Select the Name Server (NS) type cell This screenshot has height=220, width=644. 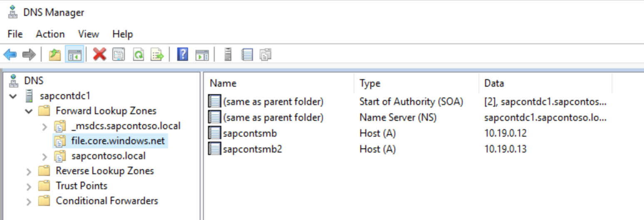coord(398,117)
